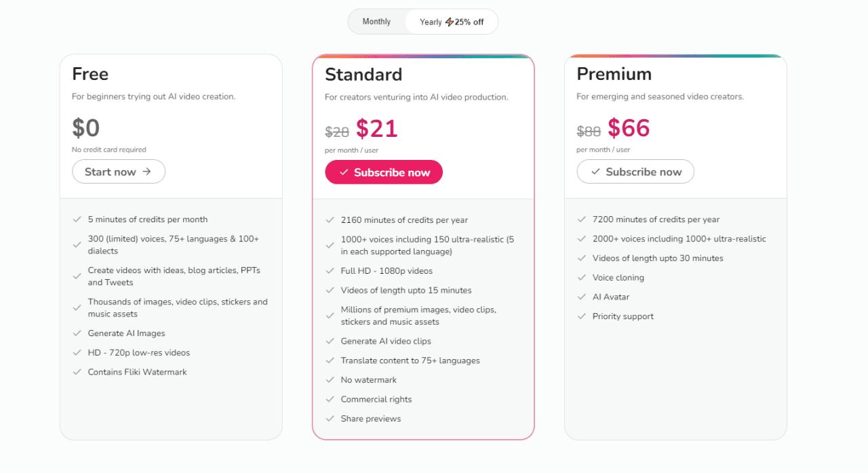The width and height of the screenshot is (868, 473).
Task: Click the checkmark beside 'Voice cloning' feature
Action: tap(582, 277)
